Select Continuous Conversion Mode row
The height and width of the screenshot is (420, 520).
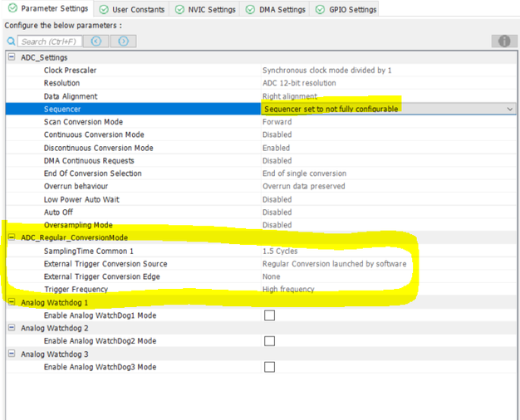click(x=261, y=134)
